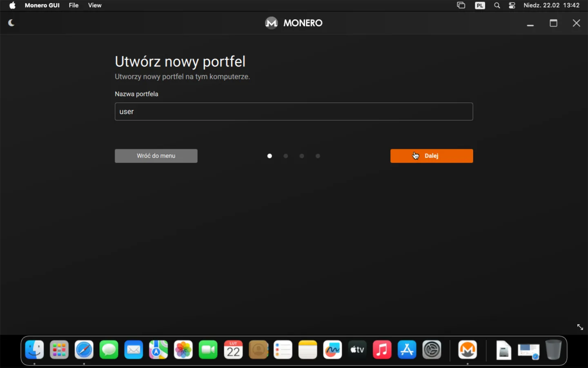588x368 pixels.
Task: Click the date and time display
Action: pos(552,5)
